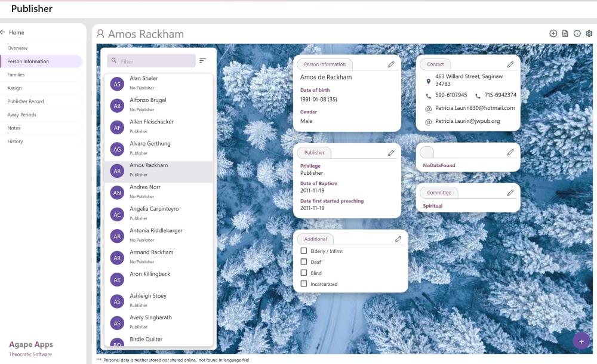597x364 pixels.
Task: Open settings gear icon in header
Action: (589, 33)
